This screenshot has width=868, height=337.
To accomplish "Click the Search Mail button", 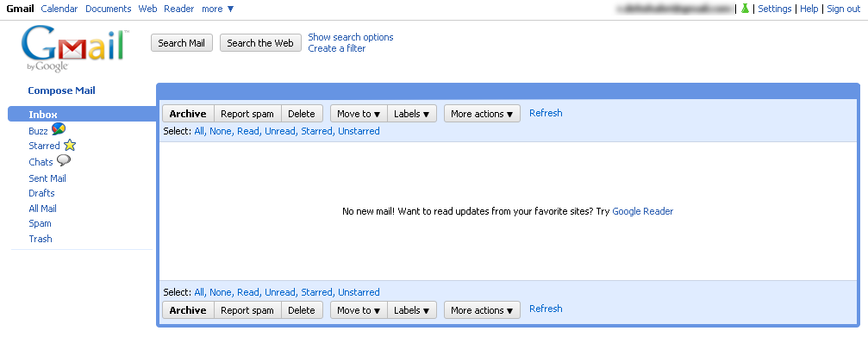I will click(x=182, y=42).
